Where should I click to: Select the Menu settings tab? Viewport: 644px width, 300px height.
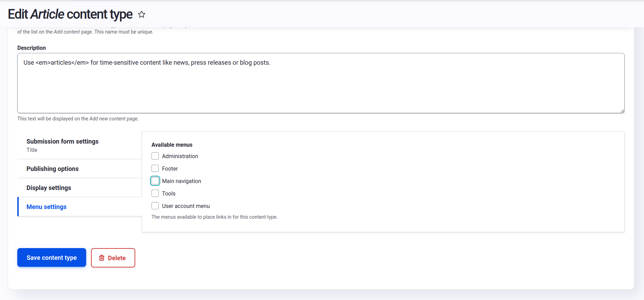[x=46, y=207]
